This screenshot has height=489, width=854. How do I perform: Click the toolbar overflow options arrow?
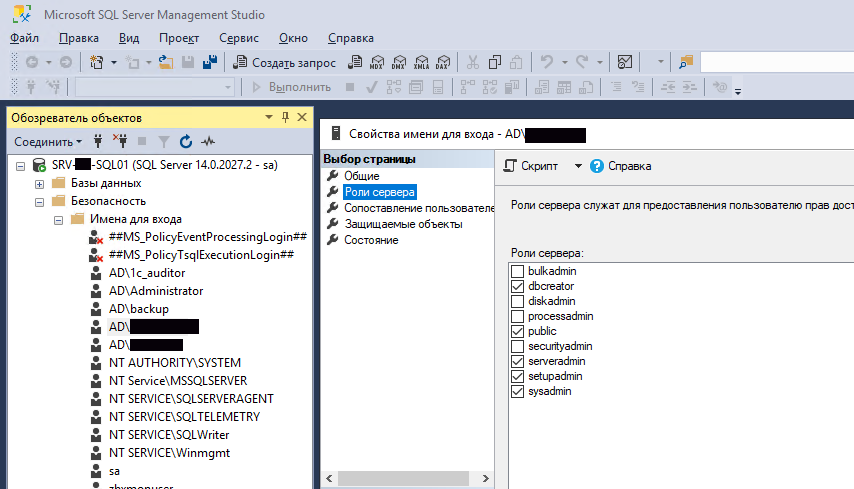738,92
